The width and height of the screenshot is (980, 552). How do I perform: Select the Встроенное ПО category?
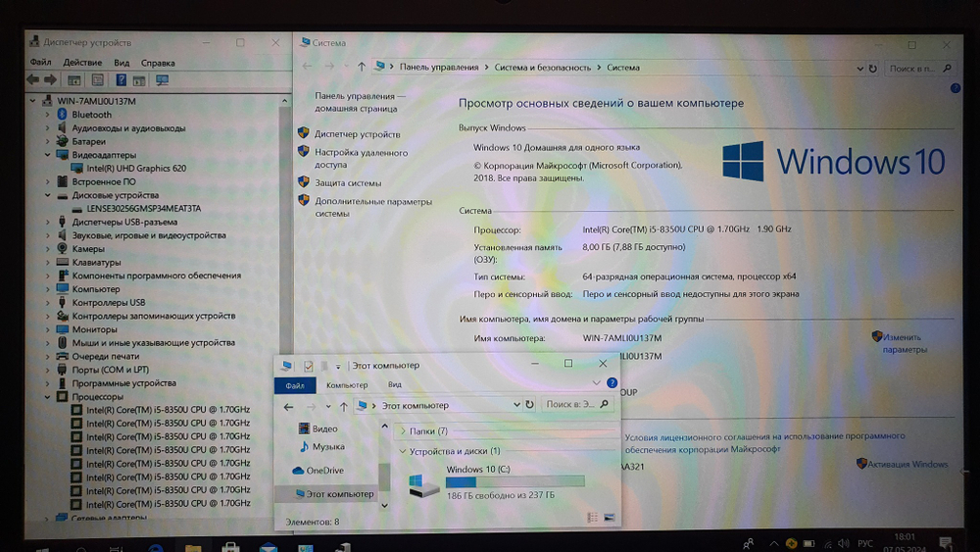coord(103,181)
